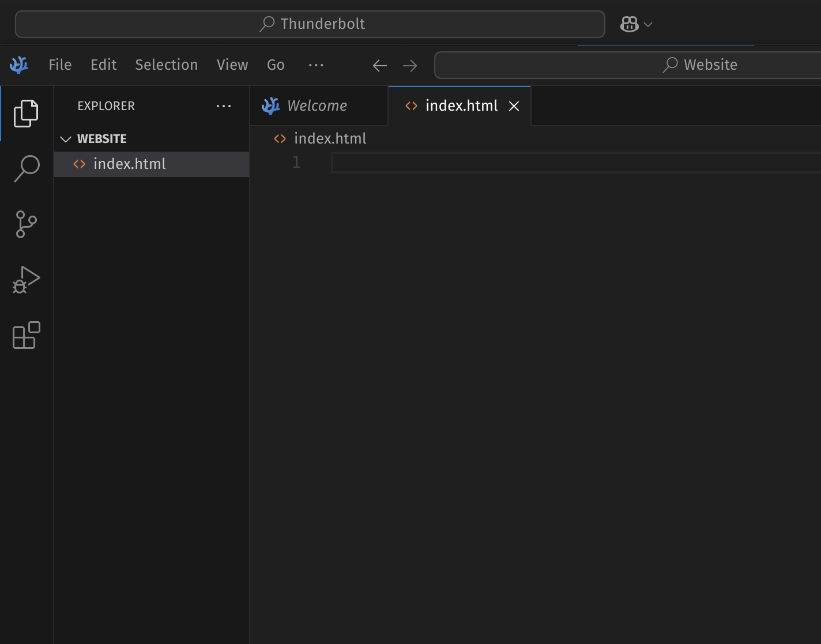
Task: Open the Extensions view
Action: [26, 335]
